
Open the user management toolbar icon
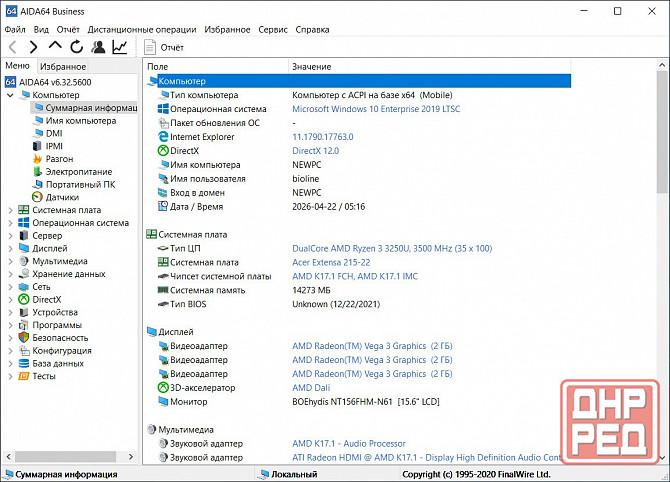(98, 47)
